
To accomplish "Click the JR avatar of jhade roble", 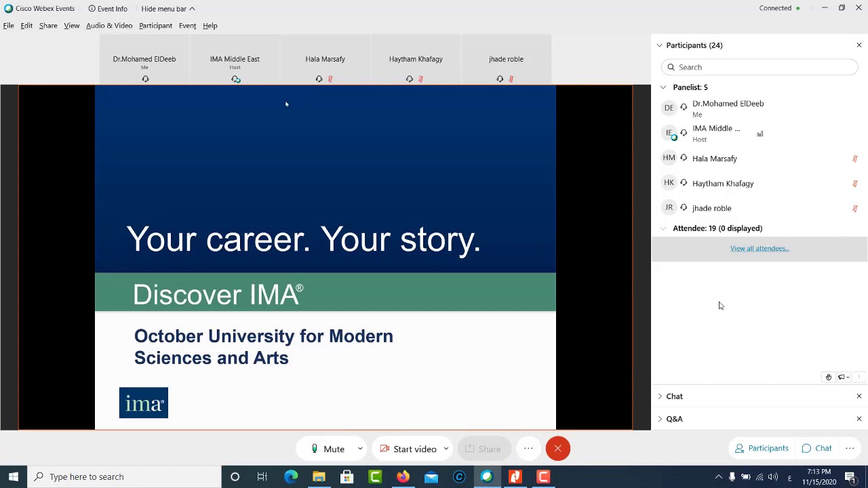I will [x=669, y=207].
